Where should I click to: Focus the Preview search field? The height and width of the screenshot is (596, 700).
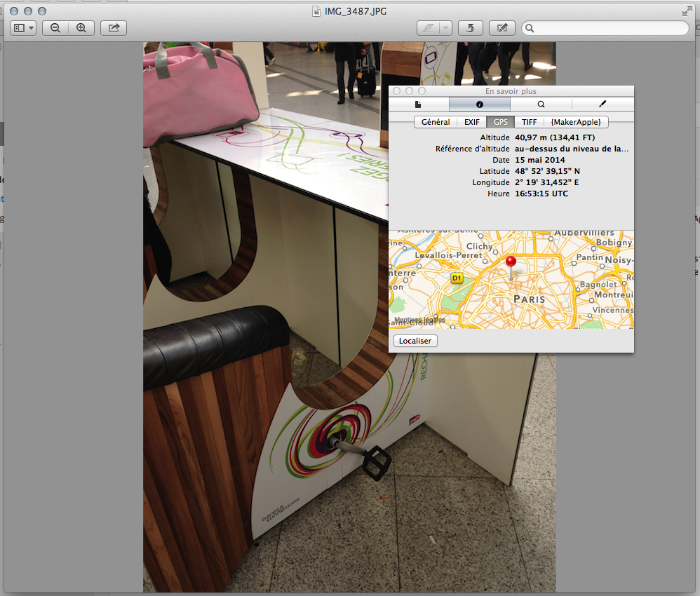605,28
